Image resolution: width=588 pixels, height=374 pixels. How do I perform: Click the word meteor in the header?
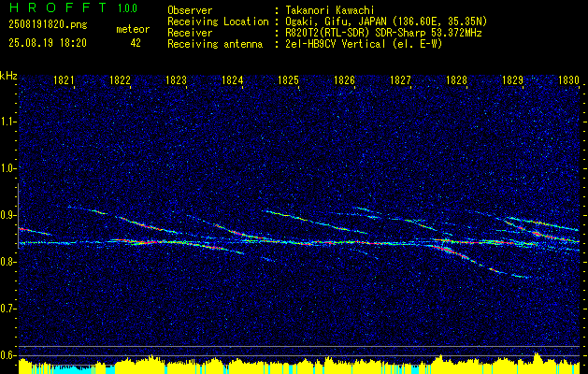coord(133,29)
